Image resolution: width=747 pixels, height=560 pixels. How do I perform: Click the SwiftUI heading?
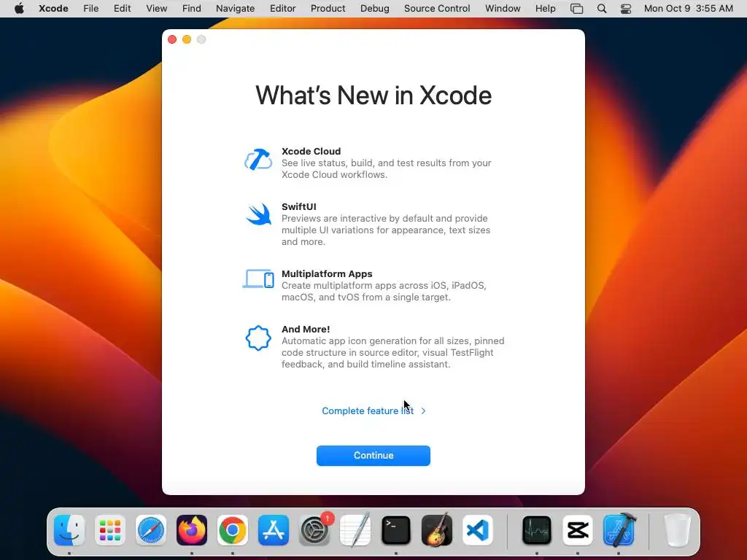tap(298, 206)
